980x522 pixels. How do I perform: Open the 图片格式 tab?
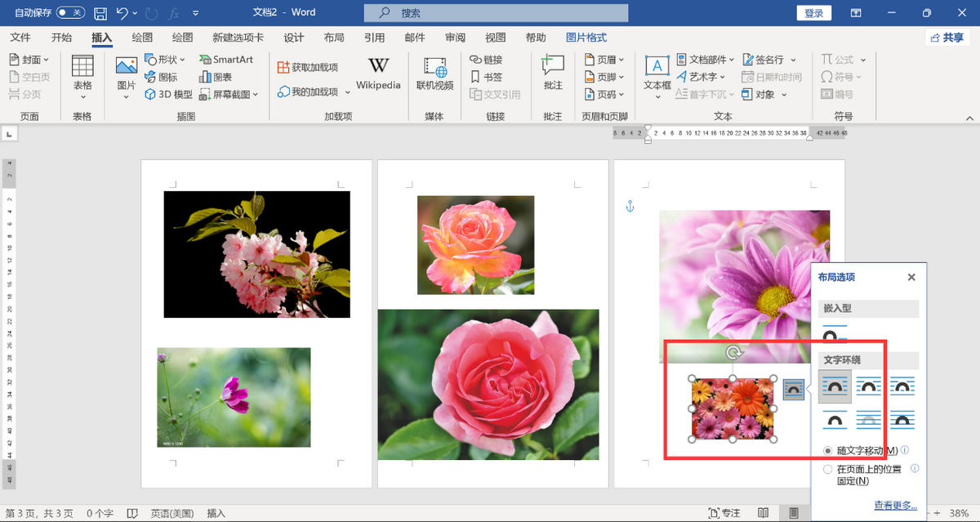pos(586,38)
